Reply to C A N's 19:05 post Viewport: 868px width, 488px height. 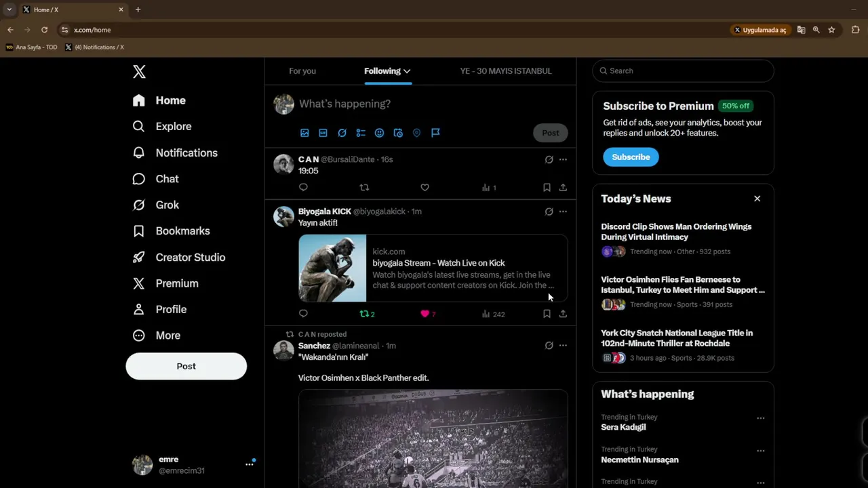click(303, 188)
